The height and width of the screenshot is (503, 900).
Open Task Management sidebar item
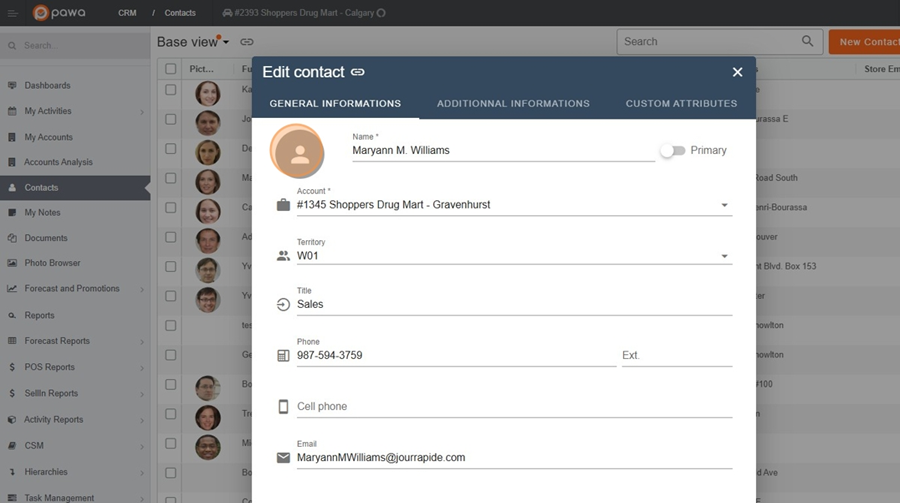(x=75, y=497)
